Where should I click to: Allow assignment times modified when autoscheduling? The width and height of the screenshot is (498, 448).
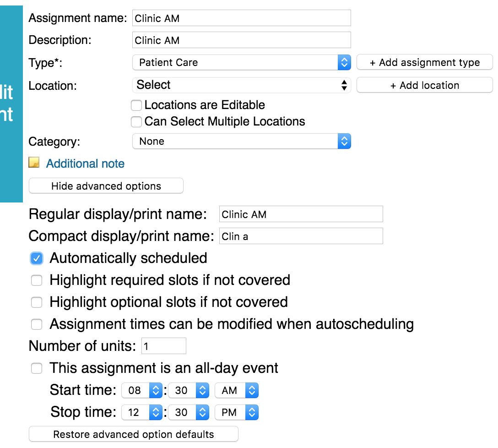(37, 324)
